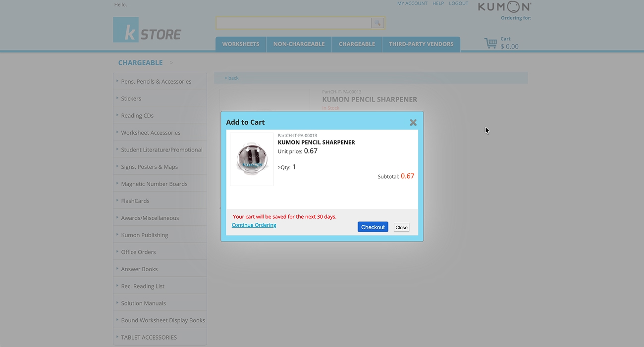Expand the Answer Books category arrow
This screenshot has width=644, height=347.
tap(117, 269)
